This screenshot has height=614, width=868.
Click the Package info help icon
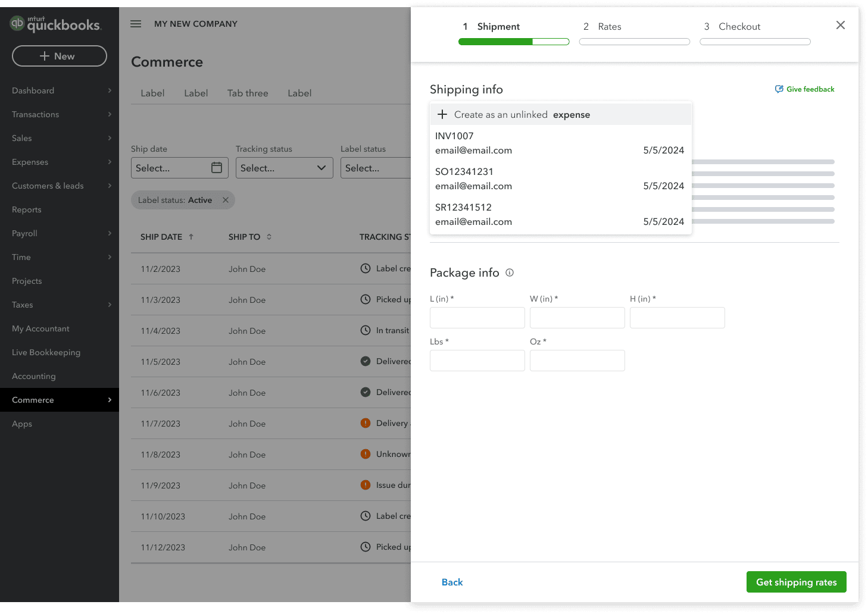510,272
